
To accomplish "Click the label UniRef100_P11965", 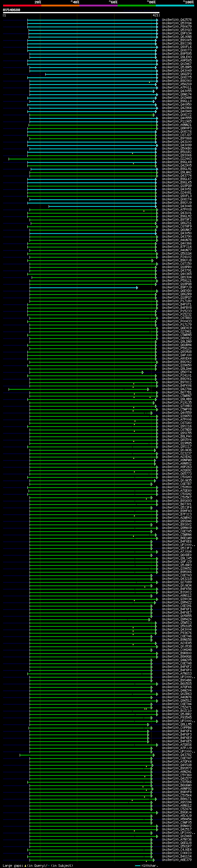I will tap(177, 121).
